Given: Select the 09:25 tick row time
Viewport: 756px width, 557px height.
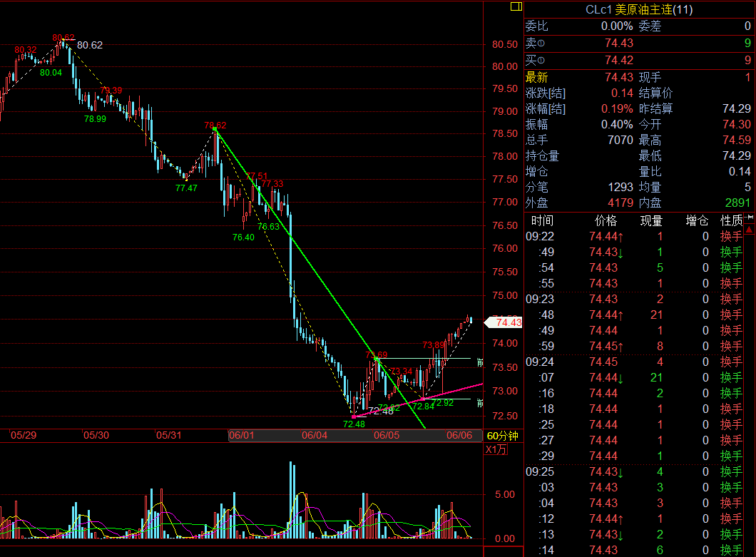Looking at the screenshot, I should click(x=540, y=471).
